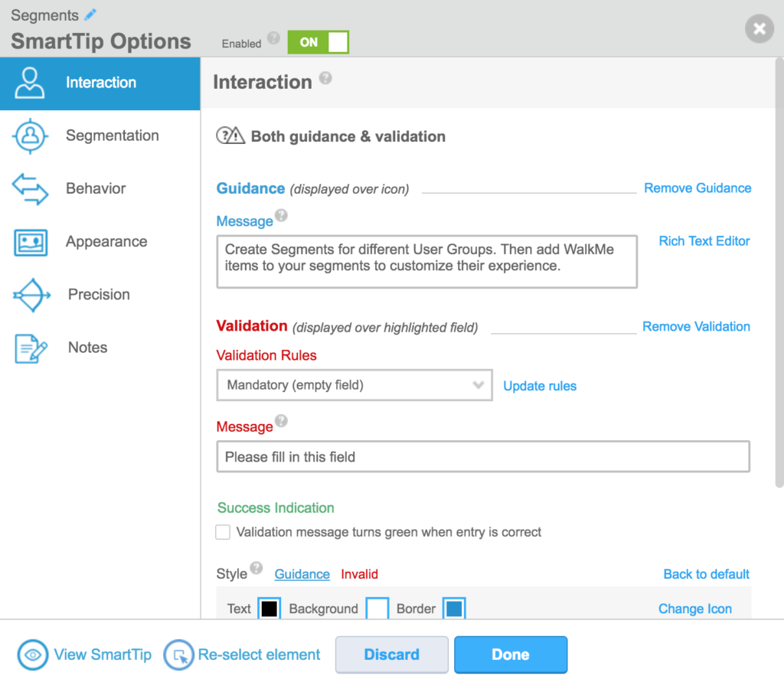
Task: Select the Notes sidebar icon
Action: pos(29,347)
